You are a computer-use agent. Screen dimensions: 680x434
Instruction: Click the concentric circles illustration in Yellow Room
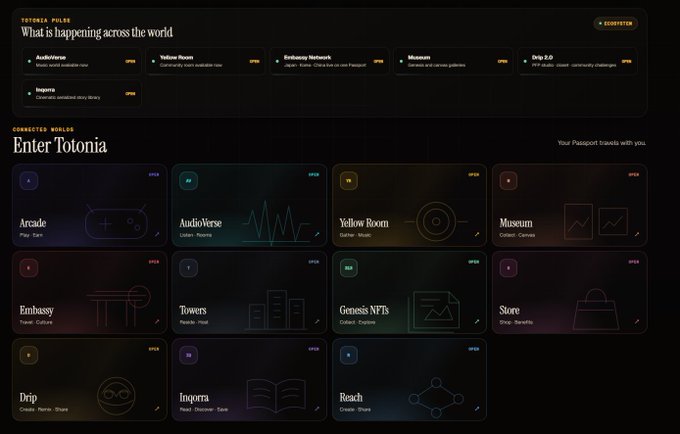[x=436, y=222]
